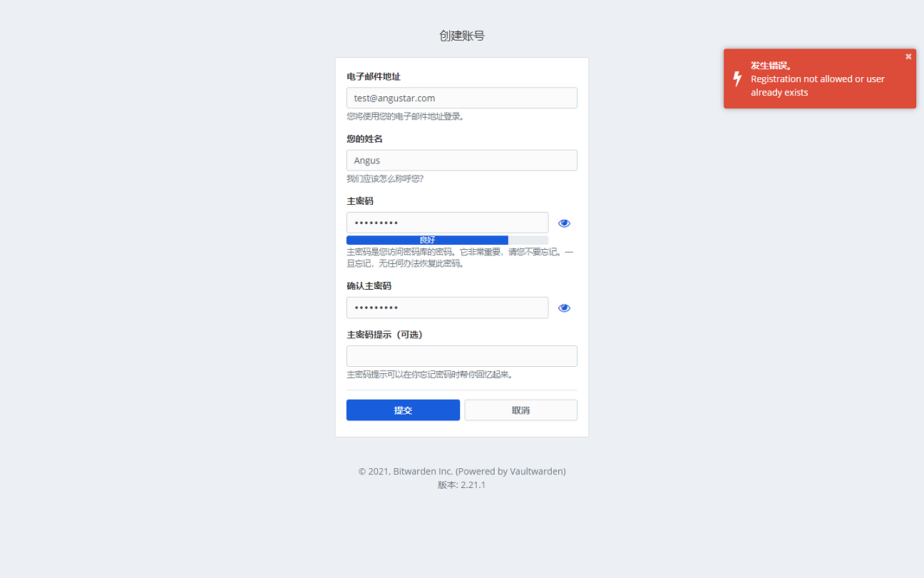Click the 电子邮件地址 field label
This screenshot has width=924, height=578.
[x=374, y=76]
